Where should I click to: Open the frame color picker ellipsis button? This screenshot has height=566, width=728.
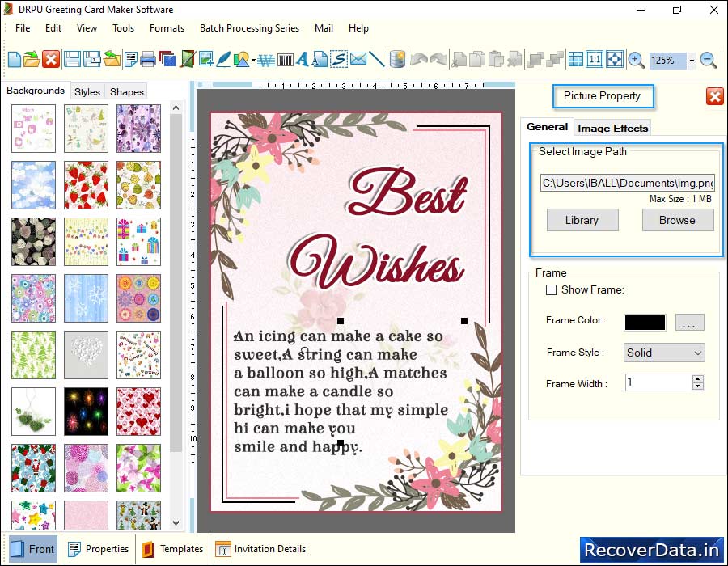[x=689, y=322]
